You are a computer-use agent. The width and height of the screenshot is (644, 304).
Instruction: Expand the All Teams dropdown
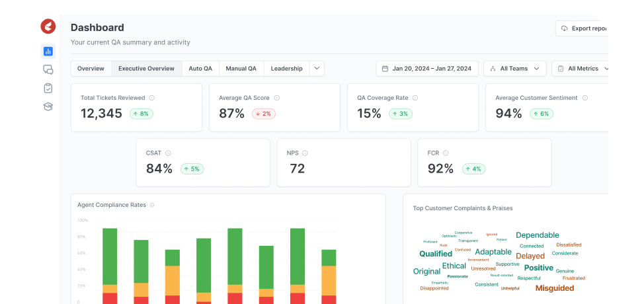click(514, 69)
